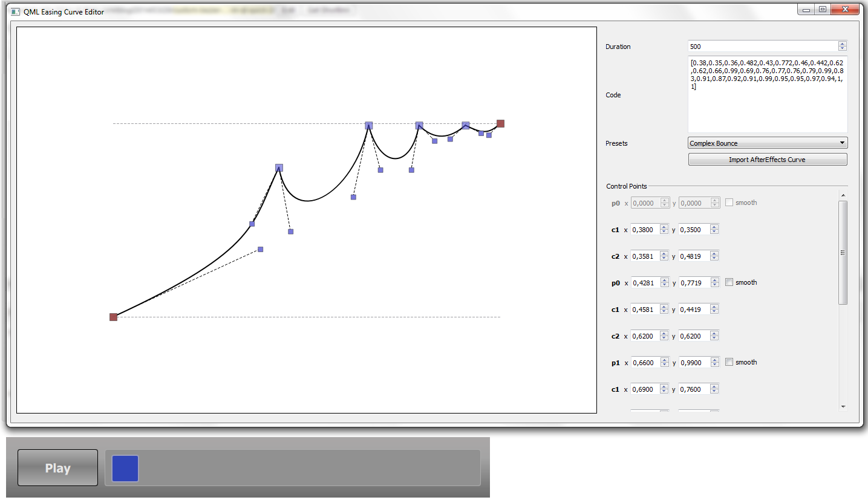Click the blue animation preview square
The width and height of the screenshot is (868, 503).
[125, 469]
